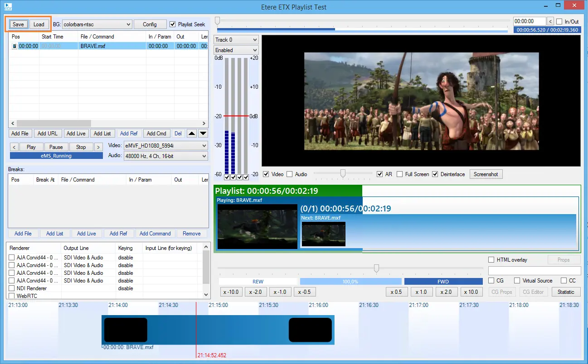588x364 pixels.
Task: Click previous item arrow beside Play
Action: 14,147
